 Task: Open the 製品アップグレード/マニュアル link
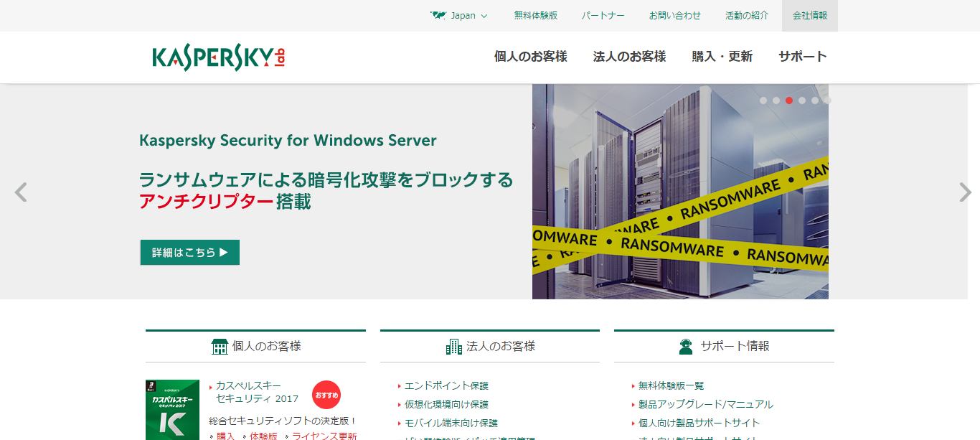(x=706, y=405)
